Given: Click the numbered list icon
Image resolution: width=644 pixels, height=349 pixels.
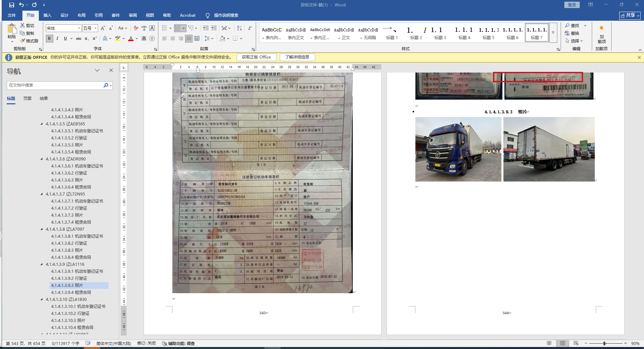Looking at the screenshot, I should [178, 28].
